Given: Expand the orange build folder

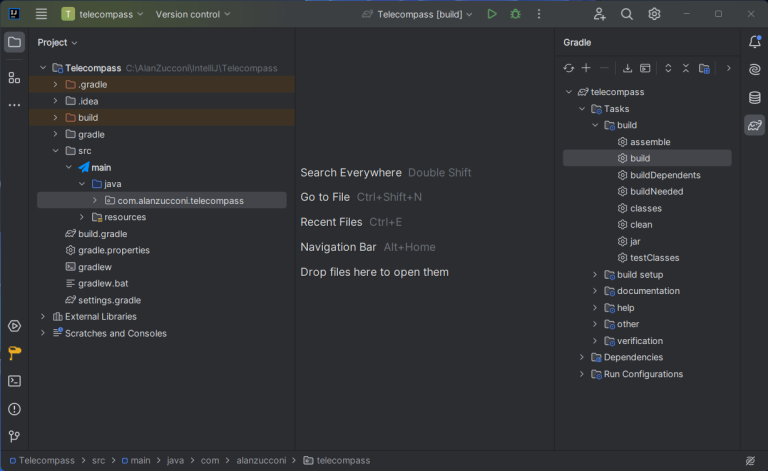Looking at the screenshot, I should pyautogui.click(x=55, y=118).
